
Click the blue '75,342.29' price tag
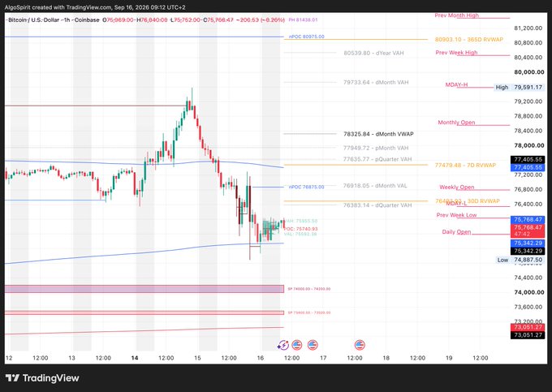(528, 243)
